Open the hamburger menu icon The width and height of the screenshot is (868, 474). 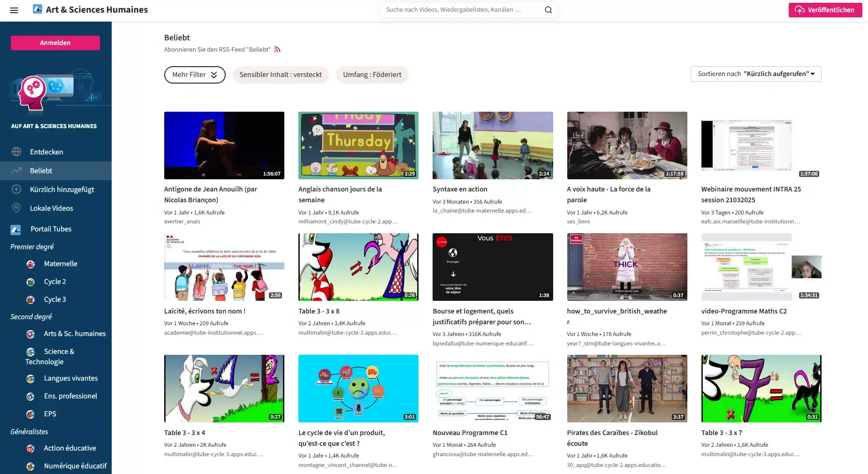point(14,10)
